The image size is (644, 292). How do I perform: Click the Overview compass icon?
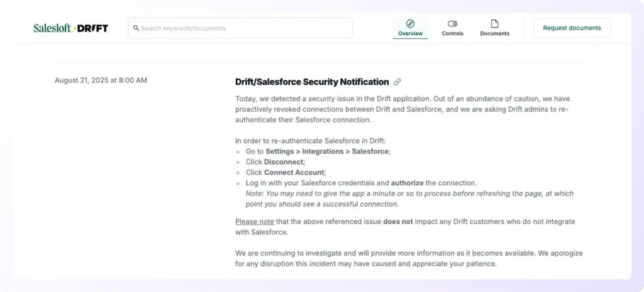click(410, 24)
